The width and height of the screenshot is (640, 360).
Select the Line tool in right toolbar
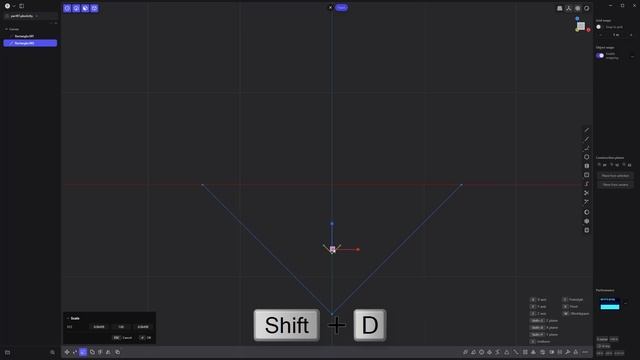(587, 130)
